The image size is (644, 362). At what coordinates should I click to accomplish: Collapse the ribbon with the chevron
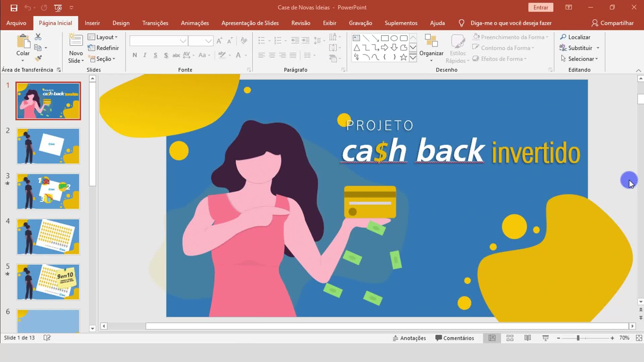point(638,70)
